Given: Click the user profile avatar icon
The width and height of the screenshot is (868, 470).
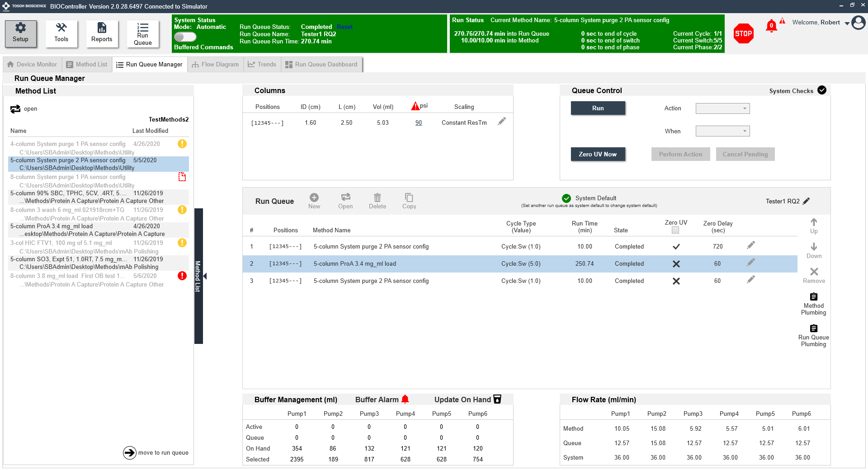Looking at the screenshot, I should pos(858,23).
